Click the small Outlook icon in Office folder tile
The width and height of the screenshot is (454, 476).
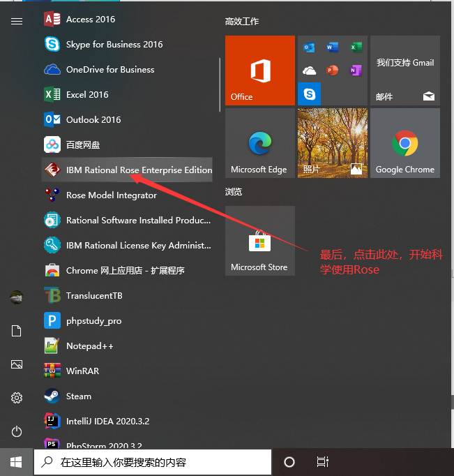click(309, 47)
